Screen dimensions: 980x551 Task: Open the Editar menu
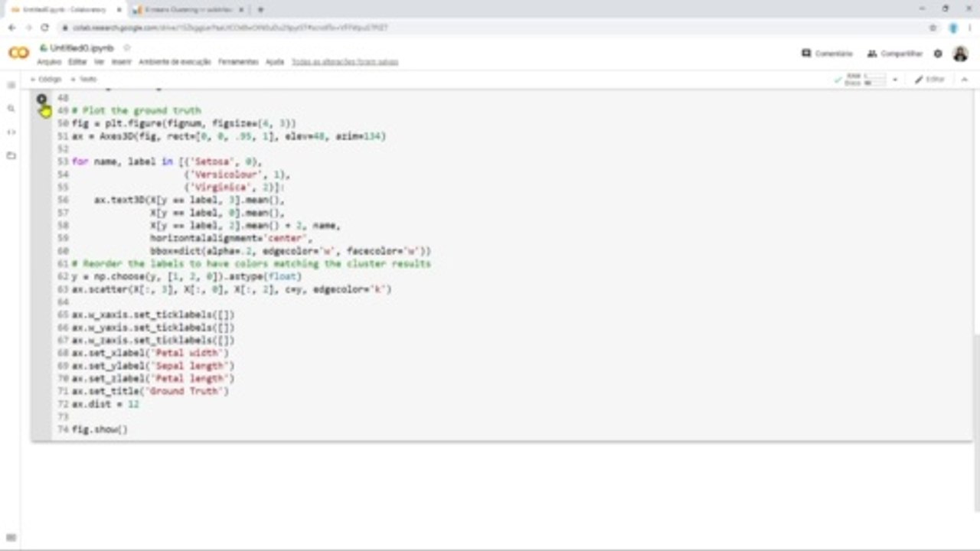(77, 62)
